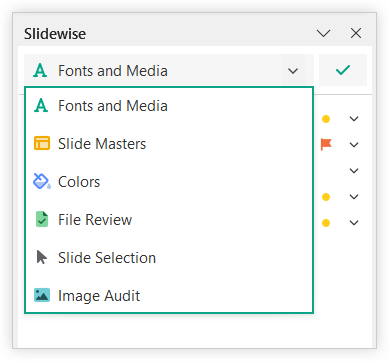Screen dimensions: 390x362
Task: Expand the row with no status marker
Action: pyautogui.click(x=354, y=171)
